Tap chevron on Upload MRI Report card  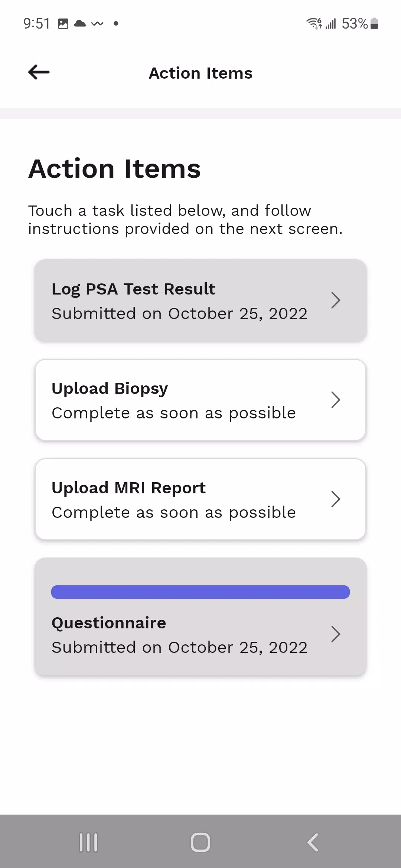click(x=336, y=499)
